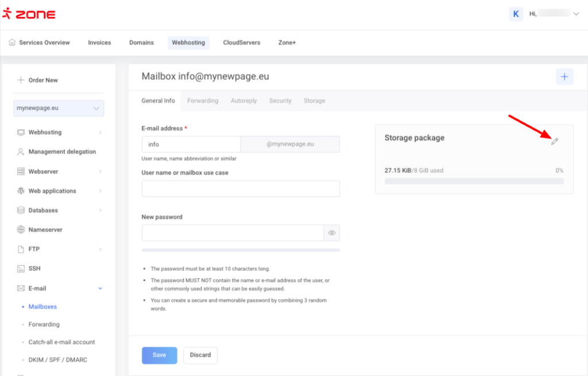
Task: Click the blue plus button beside mailbox title
Action: tap(564, 77)
